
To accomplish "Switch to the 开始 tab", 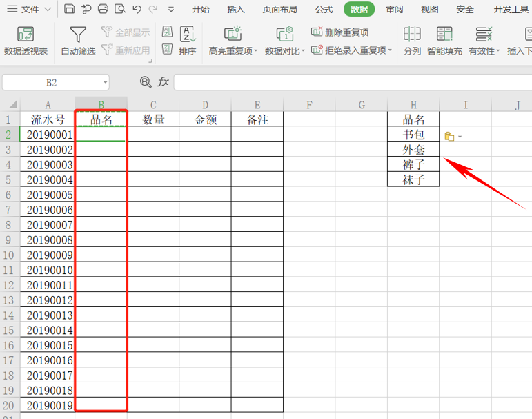I will pyautogui.click(x=201, y=9).
